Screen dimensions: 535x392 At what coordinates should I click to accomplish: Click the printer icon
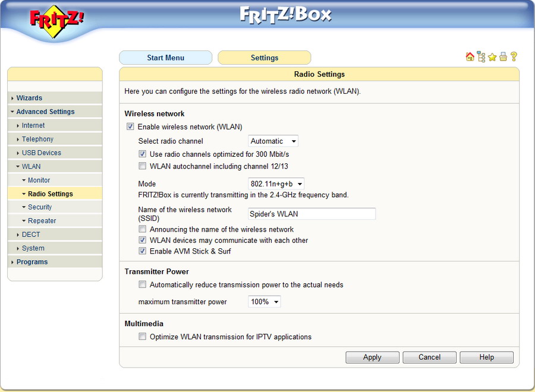tap(503, 57)
